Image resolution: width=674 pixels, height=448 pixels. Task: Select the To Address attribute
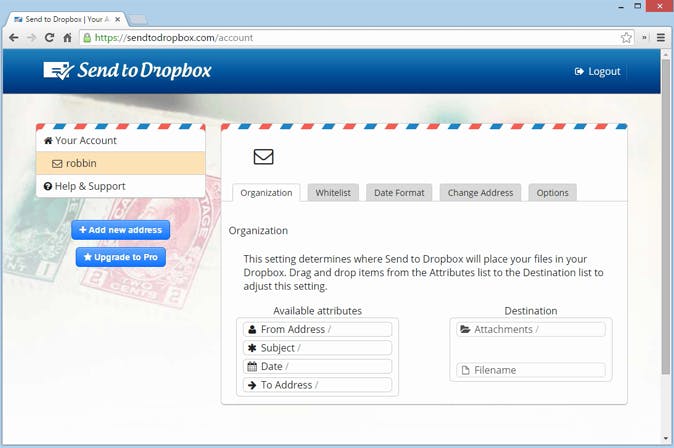(318, 385)
